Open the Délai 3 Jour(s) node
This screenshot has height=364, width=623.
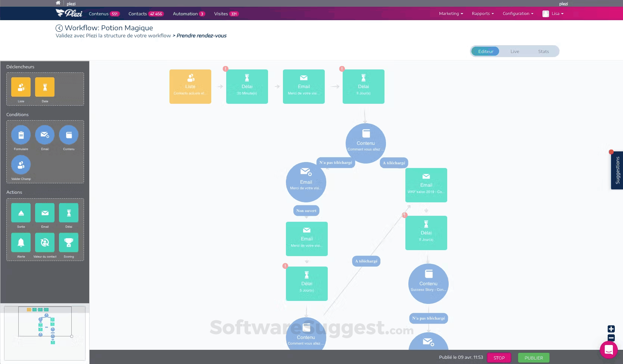tap(364, 87)
